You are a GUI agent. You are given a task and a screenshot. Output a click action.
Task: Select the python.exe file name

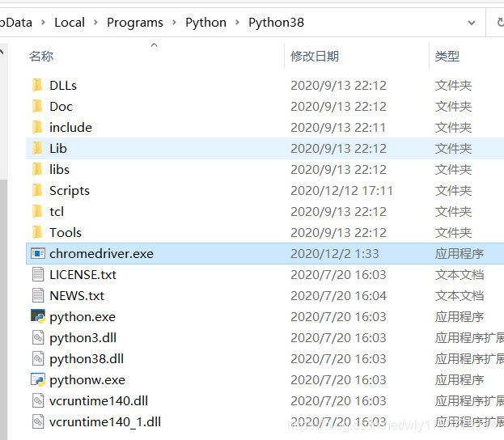[83, 317]
